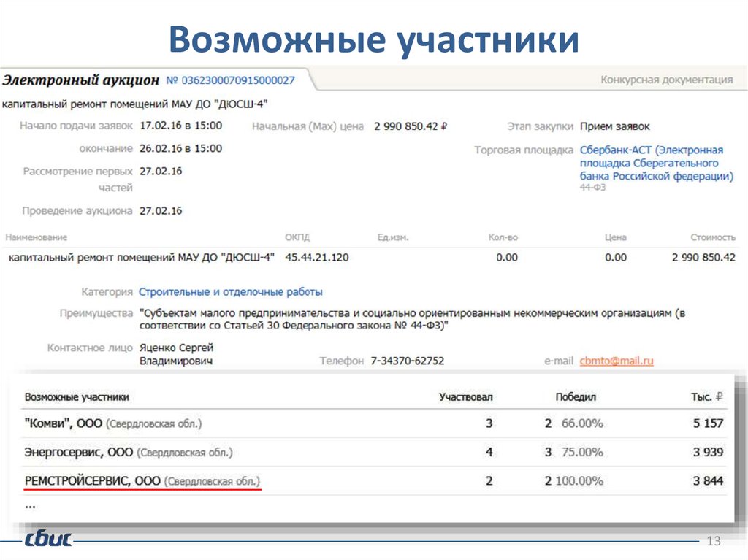Click the auction title under Электронный аукцион
Viewport: 748px width, 560px height.
point(135,104)
